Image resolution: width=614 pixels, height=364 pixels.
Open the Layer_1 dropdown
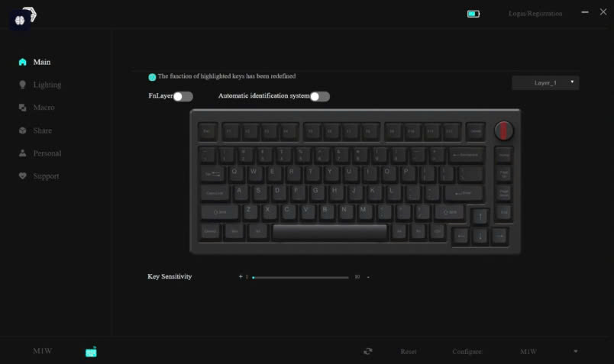[x=545, y=82]
